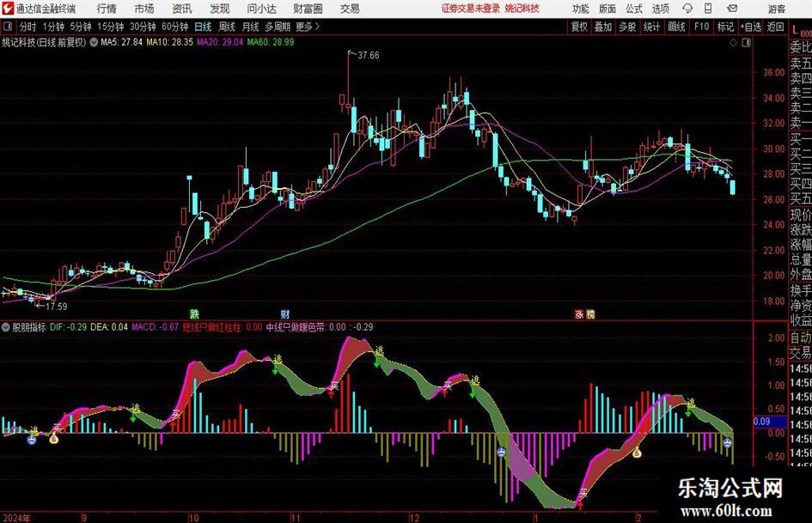The image size is (812, 523).
Task: Open the 选项 menu
Action: coord(660,9)
